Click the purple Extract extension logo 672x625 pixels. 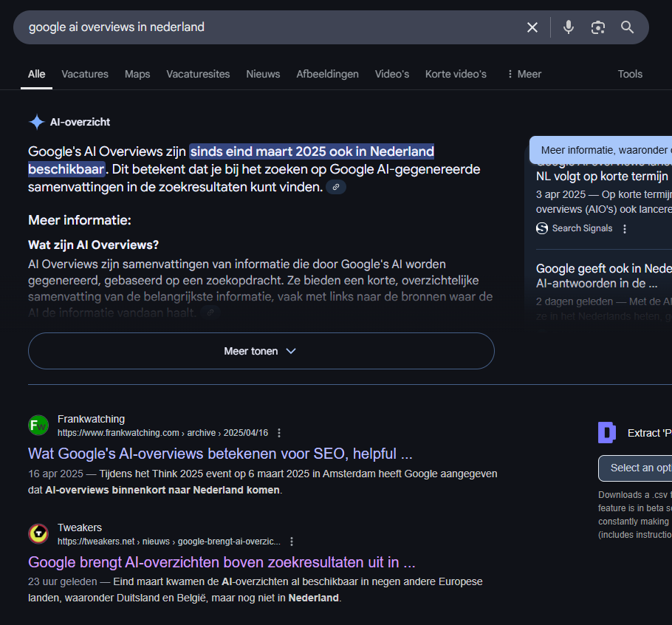607,432
